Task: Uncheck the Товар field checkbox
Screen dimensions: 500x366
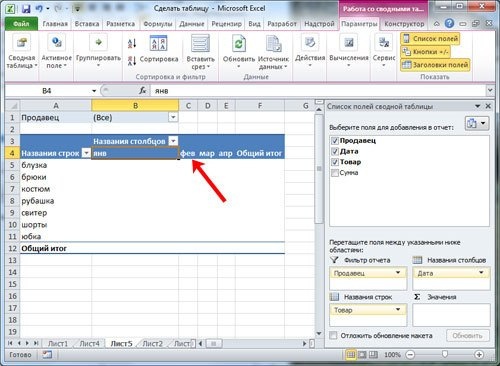Action: click(x=335, y=162)
